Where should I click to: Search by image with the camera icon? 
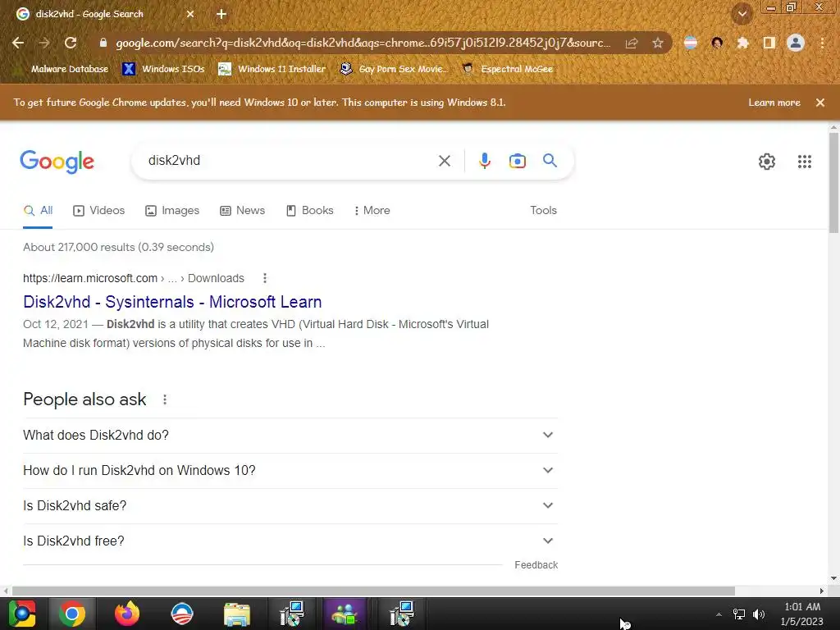[x=517, y=161]
